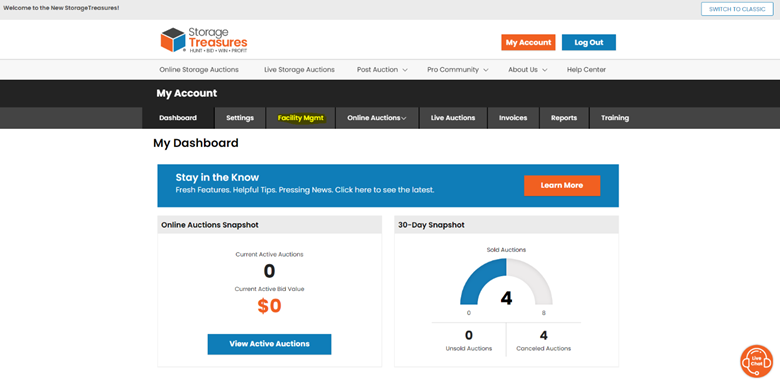
Task: Expand the Online Auctions tab menu
Action: click(x=377, y=118)
